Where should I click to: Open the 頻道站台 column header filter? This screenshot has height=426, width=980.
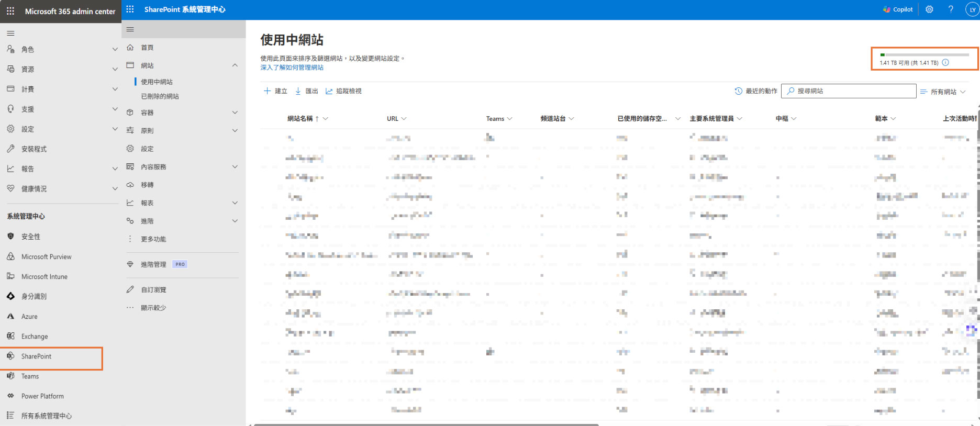(571, 119)
